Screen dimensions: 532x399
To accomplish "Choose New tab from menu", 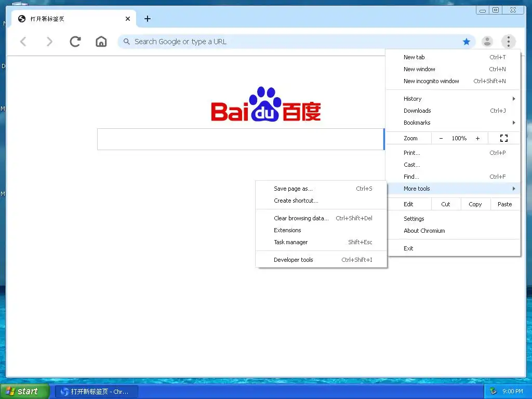I will tap(453, 57).
